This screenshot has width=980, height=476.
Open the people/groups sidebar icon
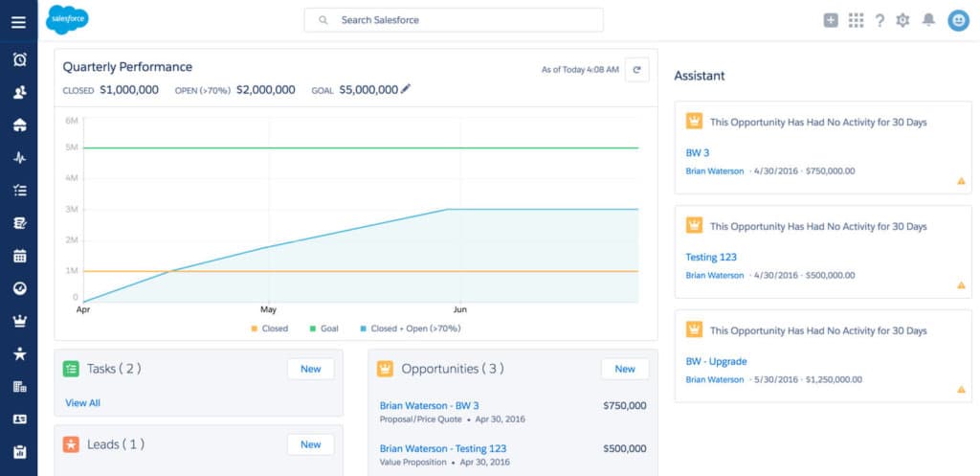(19, 93)
